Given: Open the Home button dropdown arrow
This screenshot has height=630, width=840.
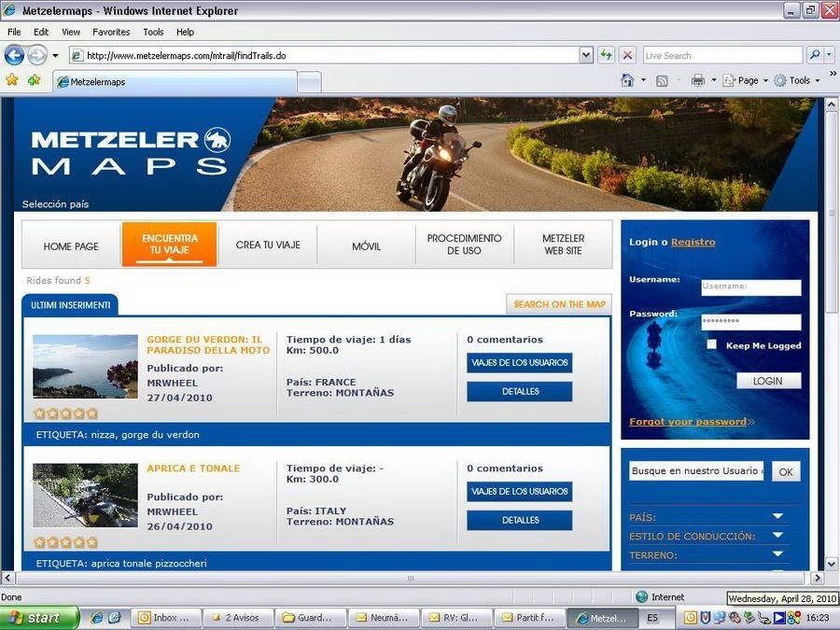Looking at the screenshot, I should [x=643, y=81].
